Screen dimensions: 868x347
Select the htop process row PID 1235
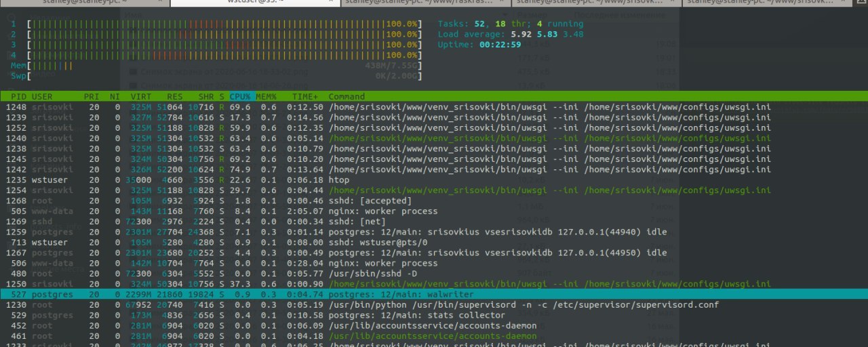coord(434,180)
